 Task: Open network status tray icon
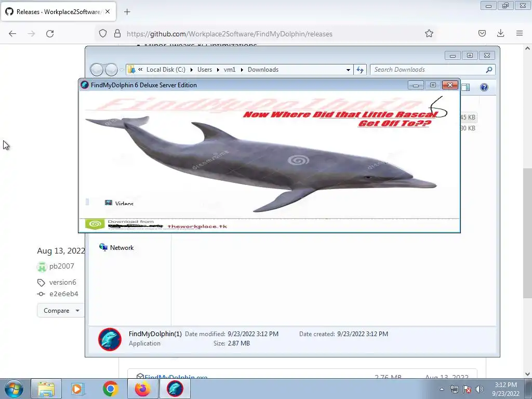click(454, 389)
